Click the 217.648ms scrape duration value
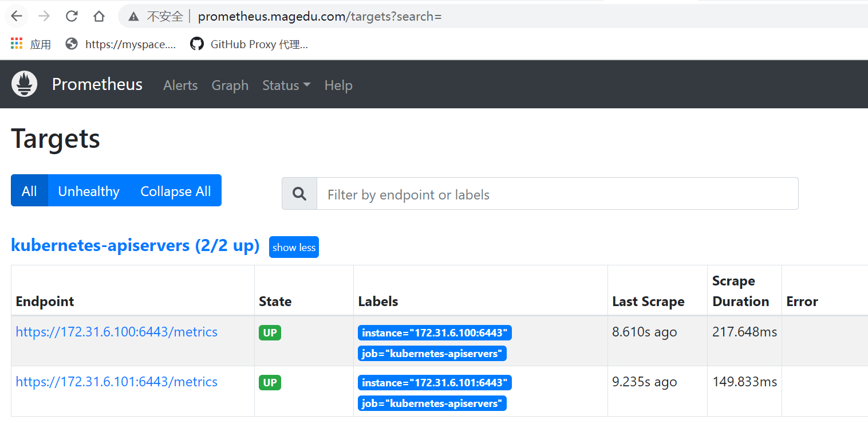 (x=745, y=332)
